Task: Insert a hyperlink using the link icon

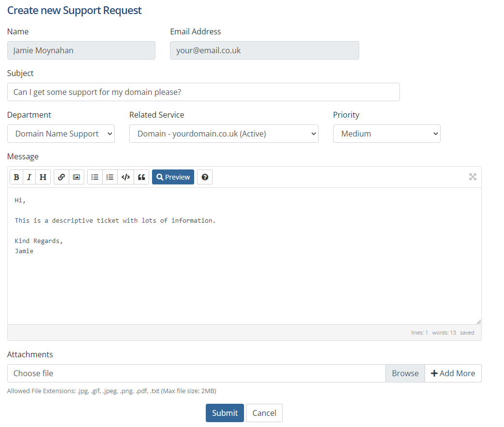Action: click(61, 177)
